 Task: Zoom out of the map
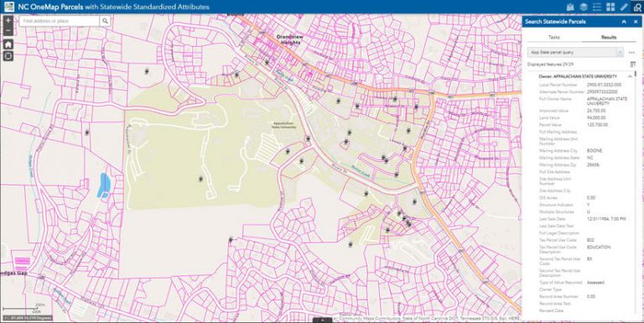[x=8, y=31]
